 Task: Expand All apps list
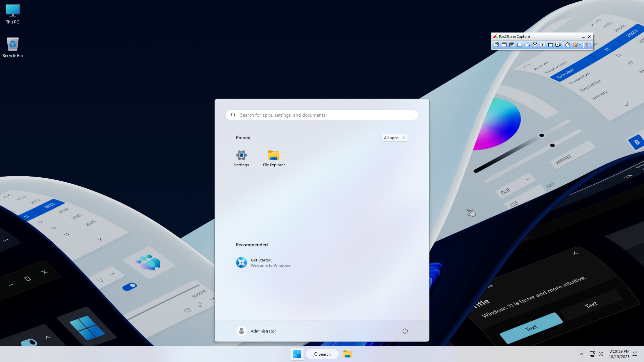tap(394, 138)
